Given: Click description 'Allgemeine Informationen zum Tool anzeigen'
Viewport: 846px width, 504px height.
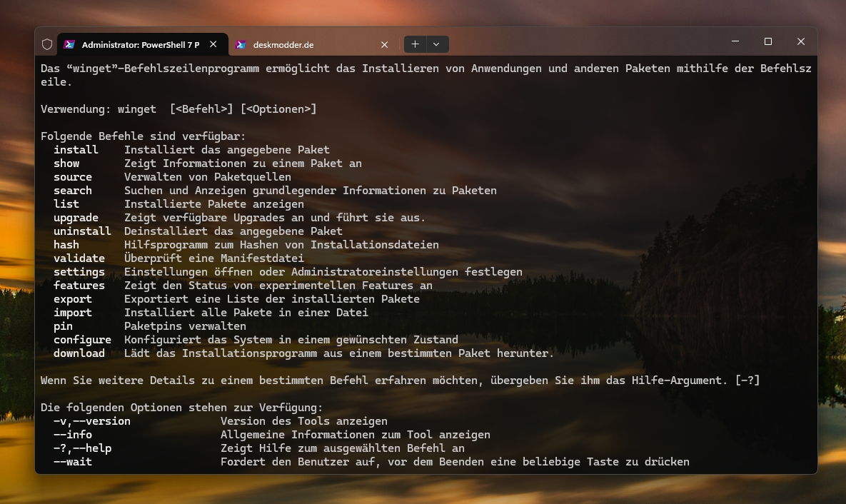Looking at the screenshot, I should pyautogui.click(x=355, y=434).
